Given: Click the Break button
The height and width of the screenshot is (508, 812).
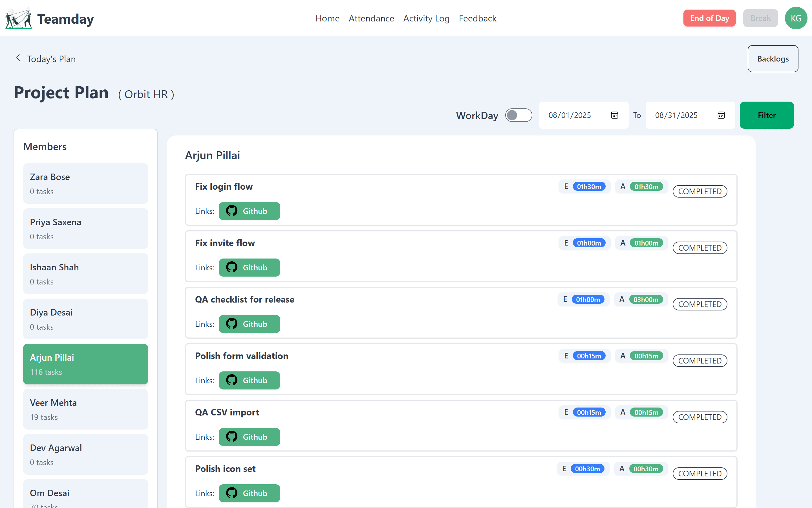Looking at the screenshot, I should coord(760,18).
